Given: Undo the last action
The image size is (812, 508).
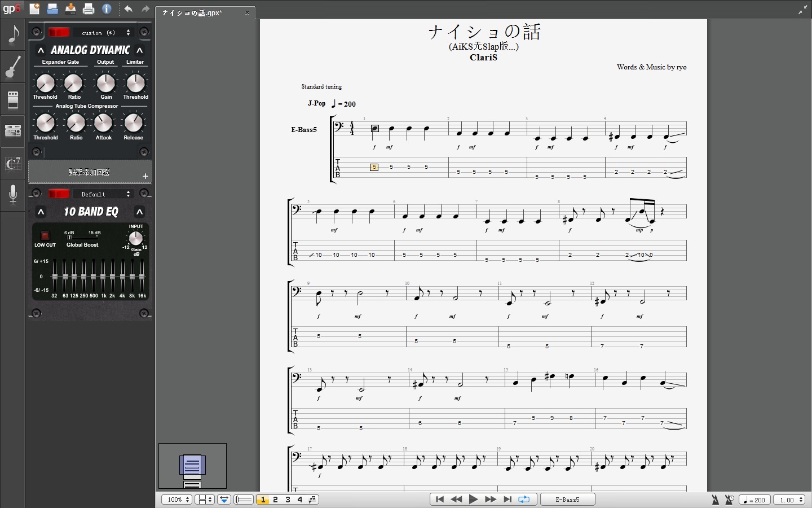Looking at the screenshot, I should pyautogui.click(x=129, y=8).
